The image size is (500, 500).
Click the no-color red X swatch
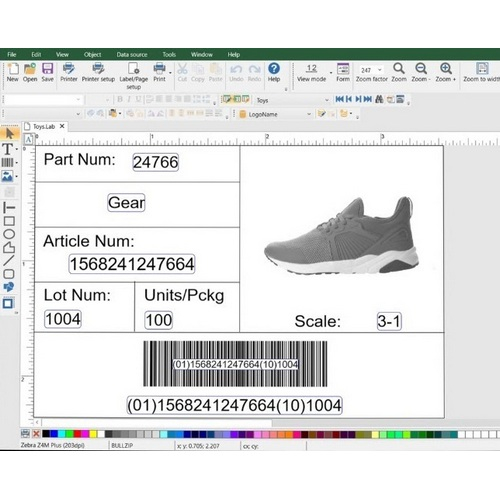click(x=36, y=434)
